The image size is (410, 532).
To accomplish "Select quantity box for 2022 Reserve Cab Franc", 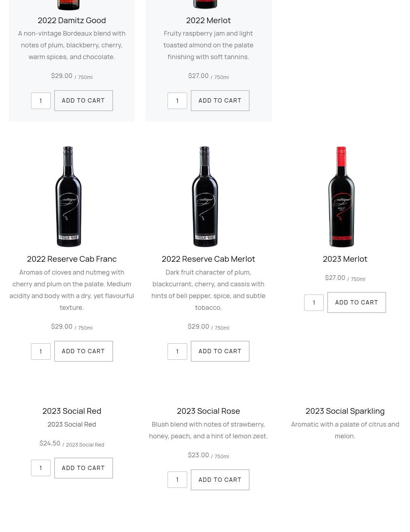I will [x=41, y=351].
